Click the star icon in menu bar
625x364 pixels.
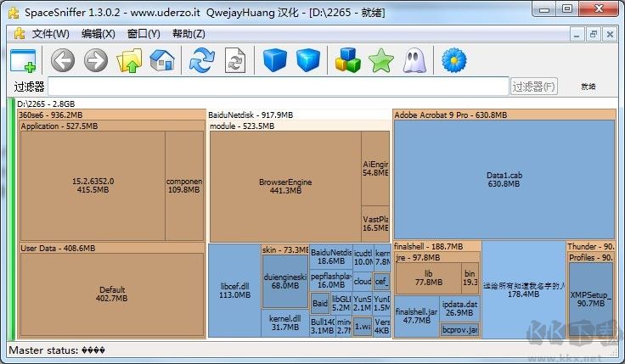(20, 34)
